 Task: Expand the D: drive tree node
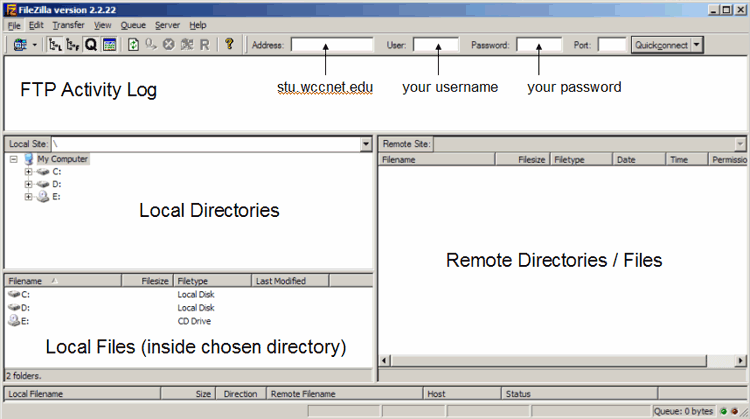coord(28,184)
